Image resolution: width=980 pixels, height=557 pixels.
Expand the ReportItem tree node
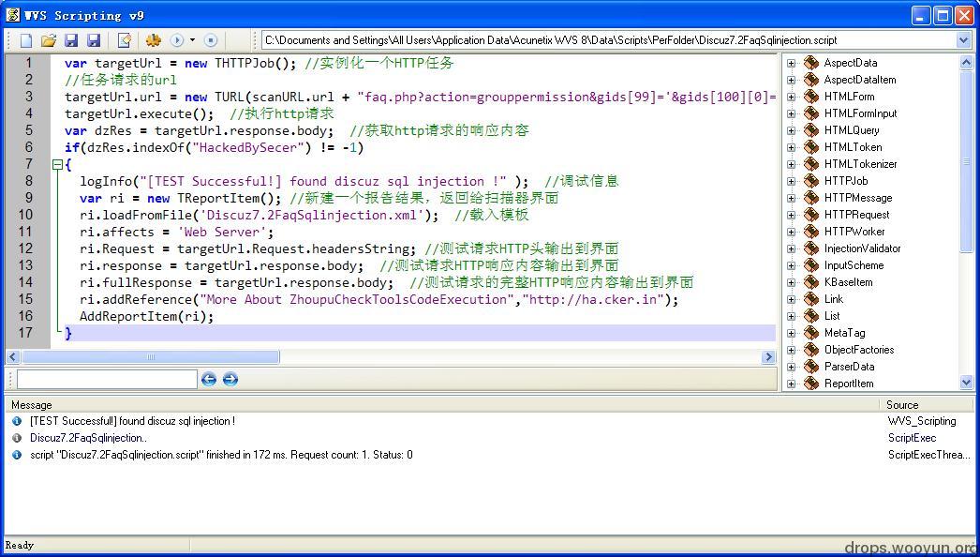[x=792, y=384]
